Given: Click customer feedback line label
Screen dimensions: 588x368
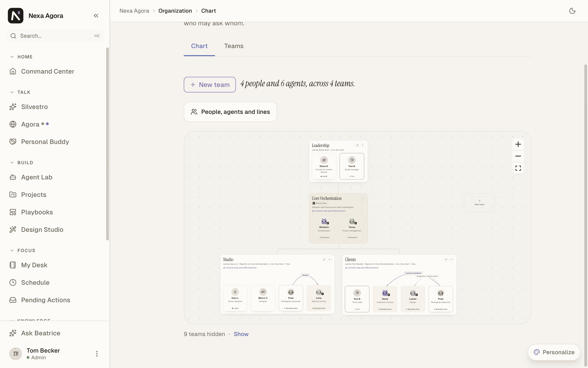Looking at the screenshot, I should point(413,273).
